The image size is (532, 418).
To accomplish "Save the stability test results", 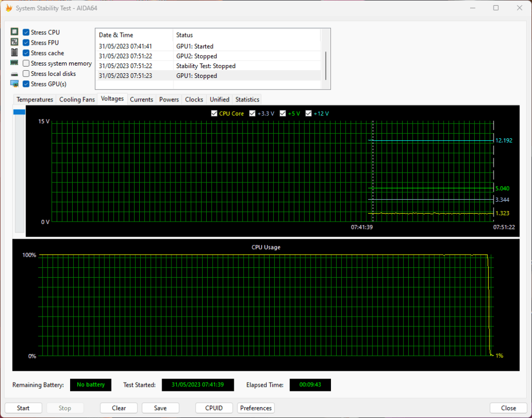I will click(161, 408).
